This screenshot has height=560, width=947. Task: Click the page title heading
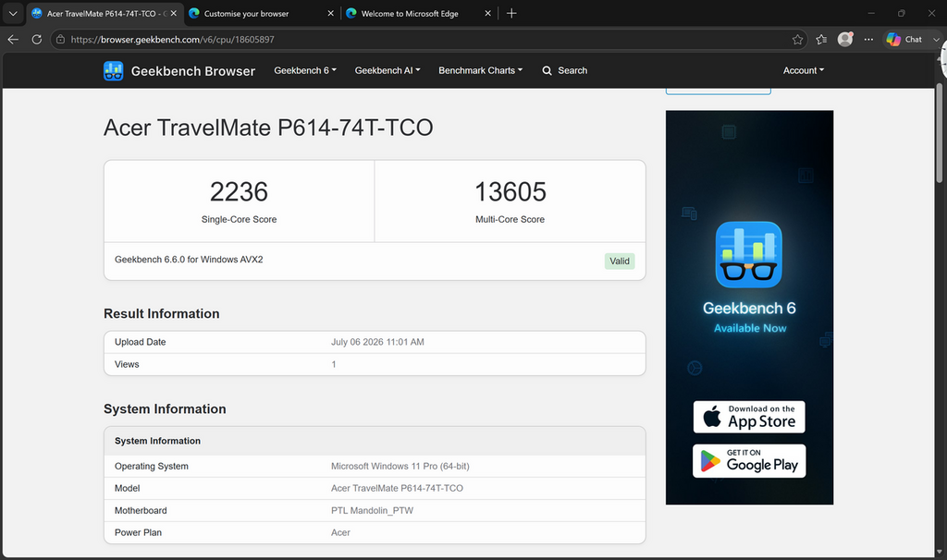coord(268,128)
